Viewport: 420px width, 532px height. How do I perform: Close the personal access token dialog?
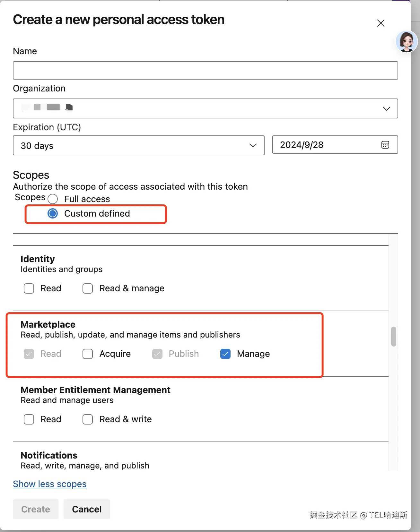[x=381, y=23]
